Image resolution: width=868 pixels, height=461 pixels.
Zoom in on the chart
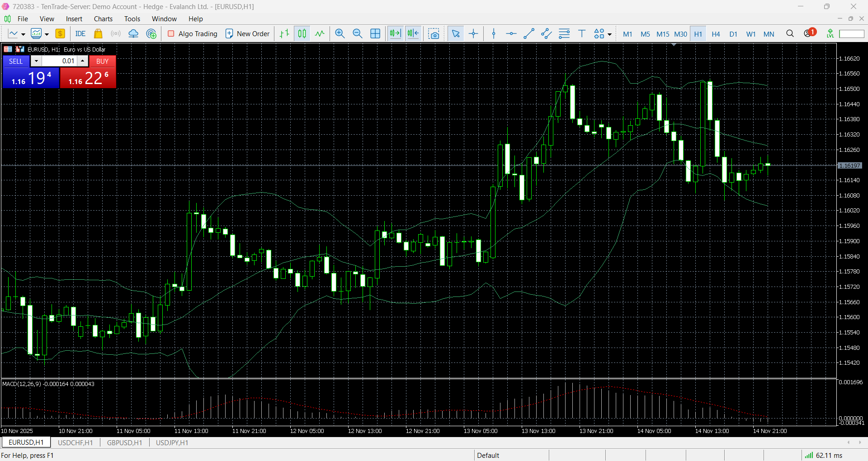(x=340, y=34)
